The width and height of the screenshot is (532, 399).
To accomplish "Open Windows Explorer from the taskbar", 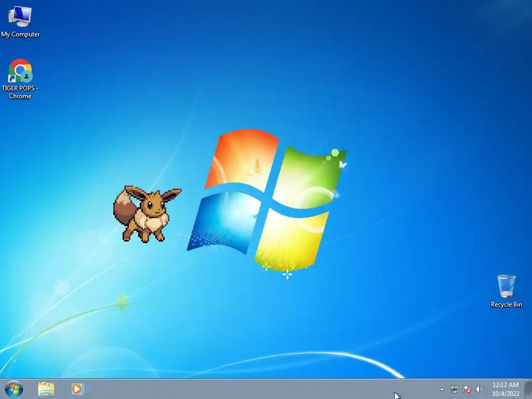I will pos(46,389).
